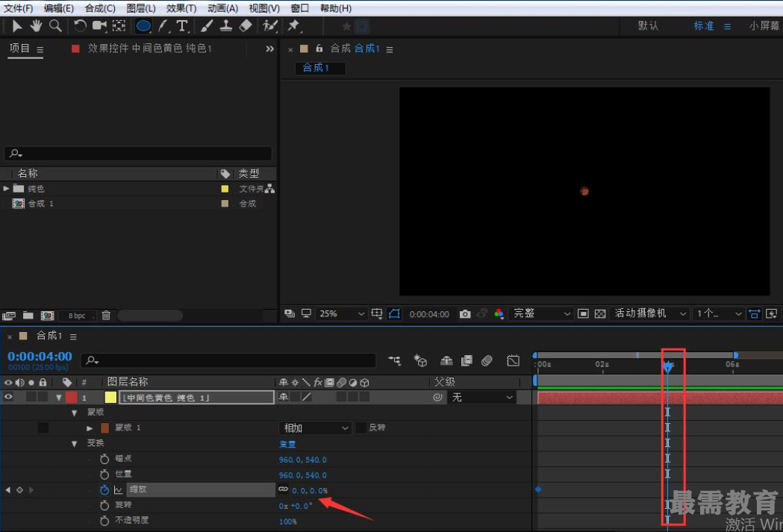Screen dimensions: 783x532
Task: Hide shy layers in timeline
Action: click(x=446, y=360)
